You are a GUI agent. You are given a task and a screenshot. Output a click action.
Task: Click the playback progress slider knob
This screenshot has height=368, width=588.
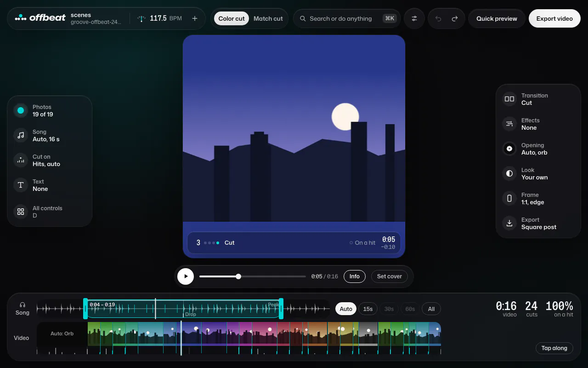click(238, 276)
